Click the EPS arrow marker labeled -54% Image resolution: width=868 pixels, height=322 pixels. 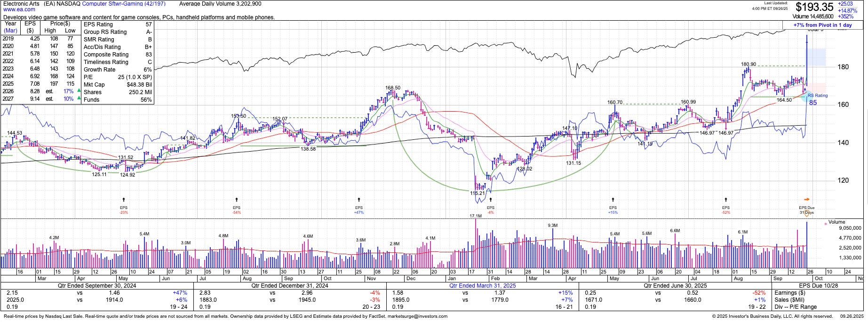236,200
